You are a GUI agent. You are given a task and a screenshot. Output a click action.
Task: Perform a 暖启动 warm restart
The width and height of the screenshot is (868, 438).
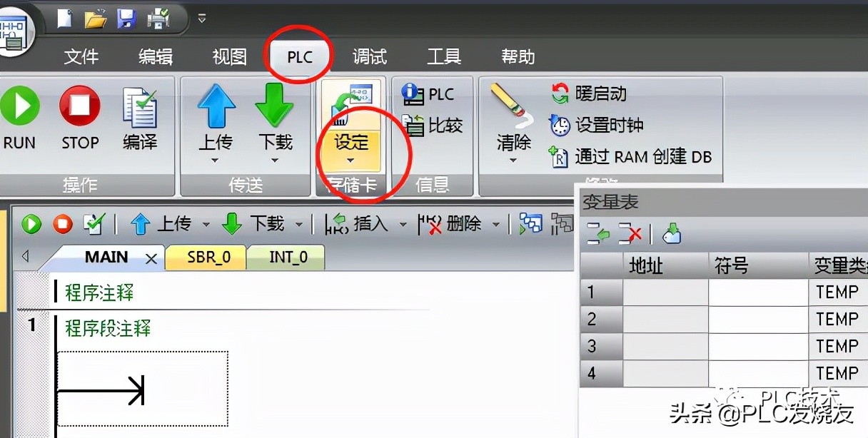click(x=600, y=93)
